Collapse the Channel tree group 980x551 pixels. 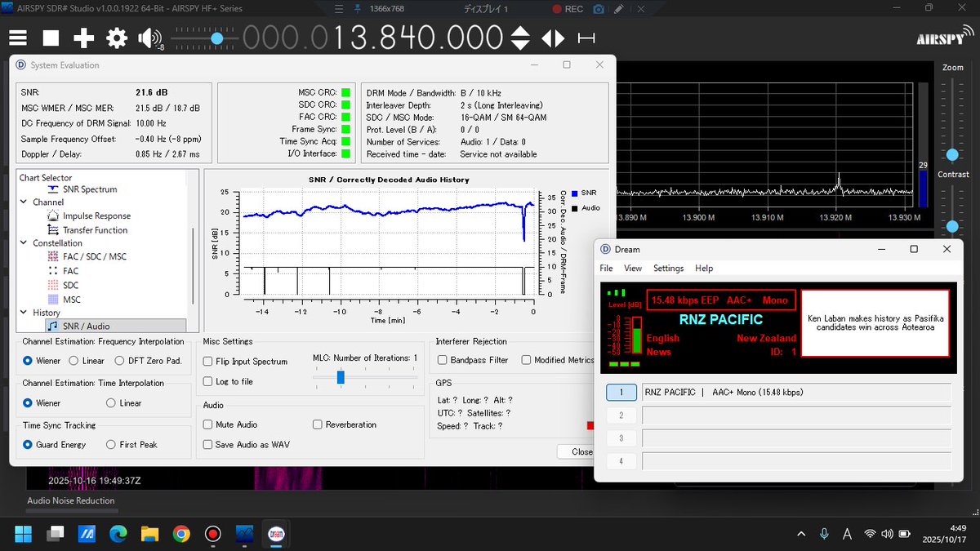point(24,202)
